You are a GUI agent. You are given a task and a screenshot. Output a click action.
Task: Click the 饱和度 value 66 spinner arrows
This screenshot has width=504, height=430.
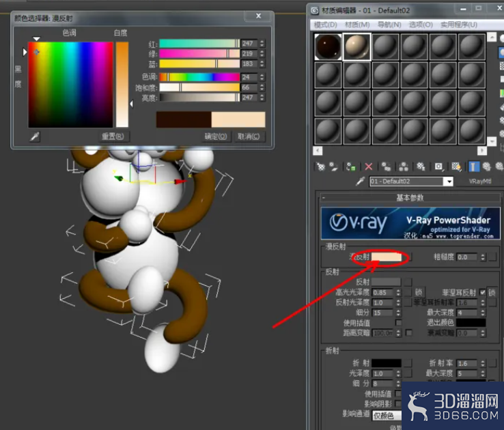coord(262,87)
